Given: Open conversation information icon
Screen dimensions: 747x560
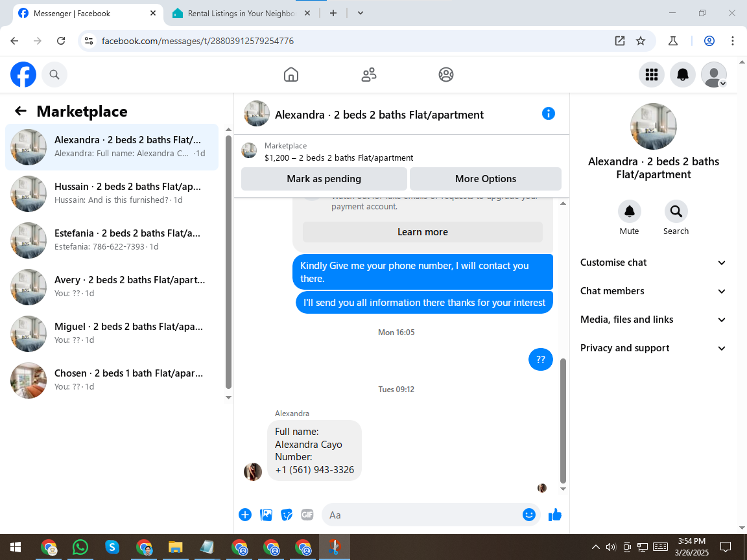Looking at the screenshot, I should point(549,114).
